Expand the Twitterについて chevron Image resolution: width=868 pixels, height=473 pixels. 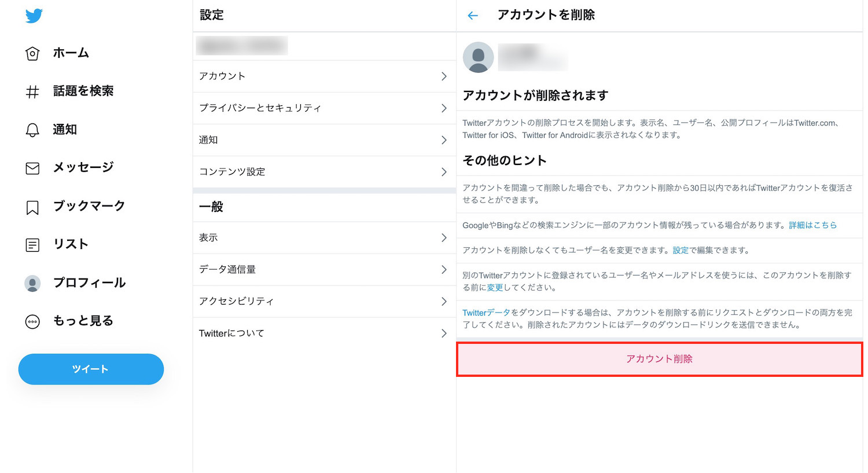coord(444,333)
